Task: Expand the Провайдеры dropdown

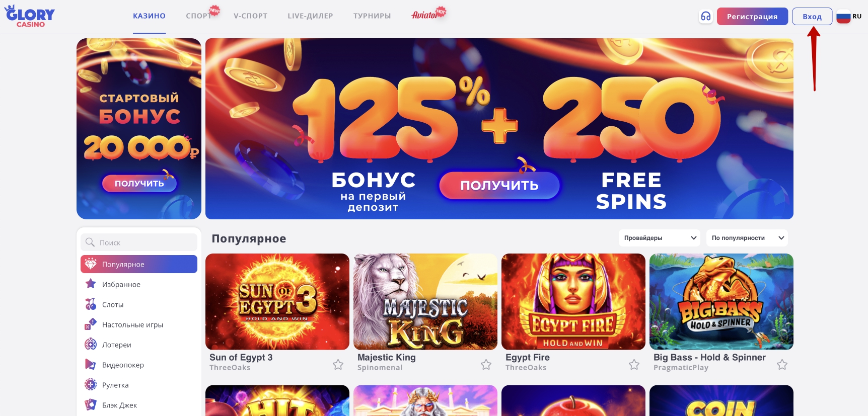Action: pos(659,238)
